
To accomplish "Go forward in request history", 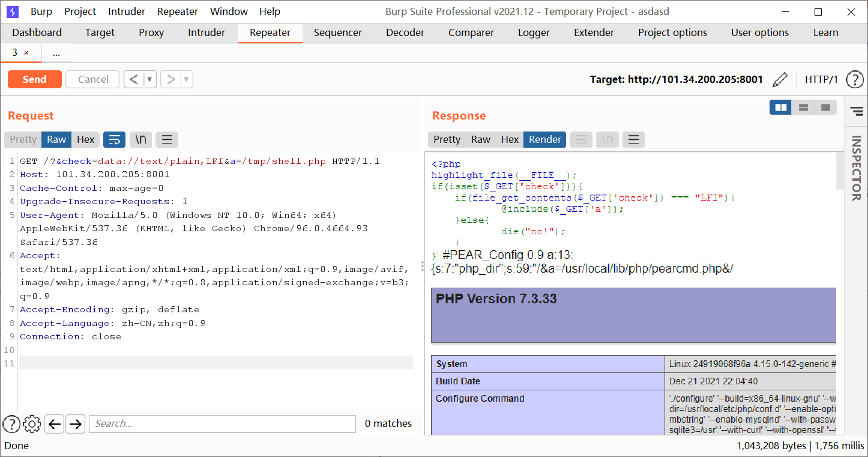I will tap(171, 79).
